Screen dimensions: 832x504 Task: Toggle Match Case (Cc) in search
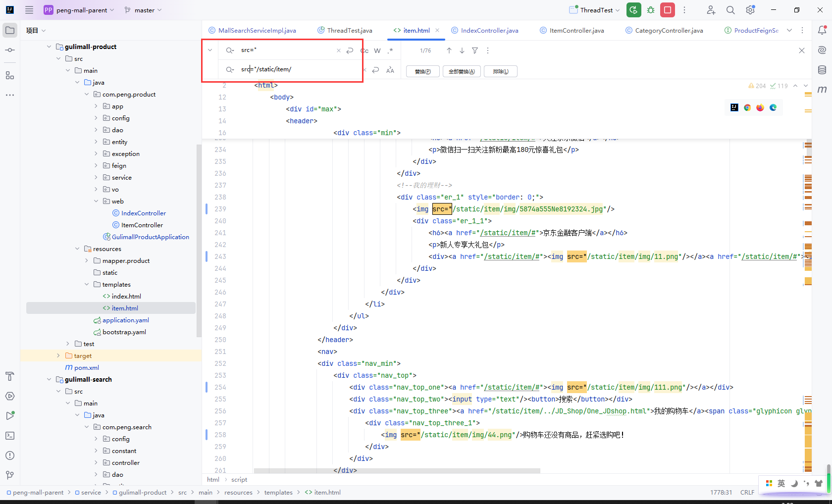click(x=365, y=50)
